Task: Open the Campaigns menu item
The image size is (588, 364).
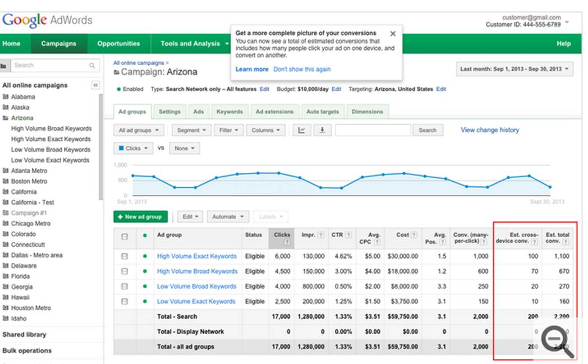Action: pyautogui.click(x=58, y=44)
